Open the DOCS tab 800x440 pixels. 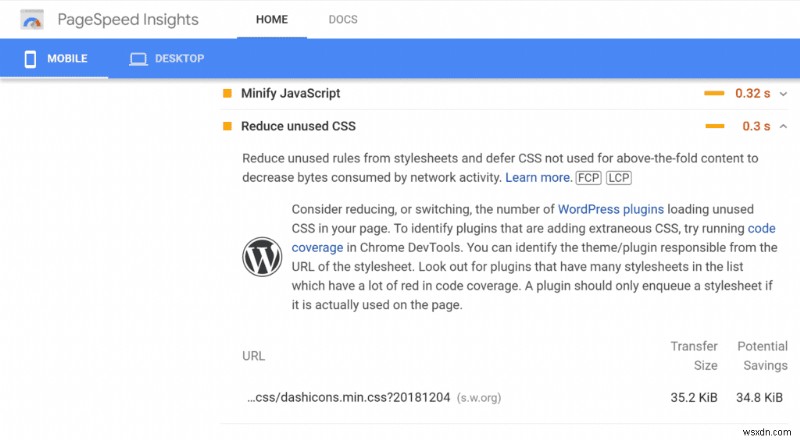pyautogui.click(x=343, y=19)
